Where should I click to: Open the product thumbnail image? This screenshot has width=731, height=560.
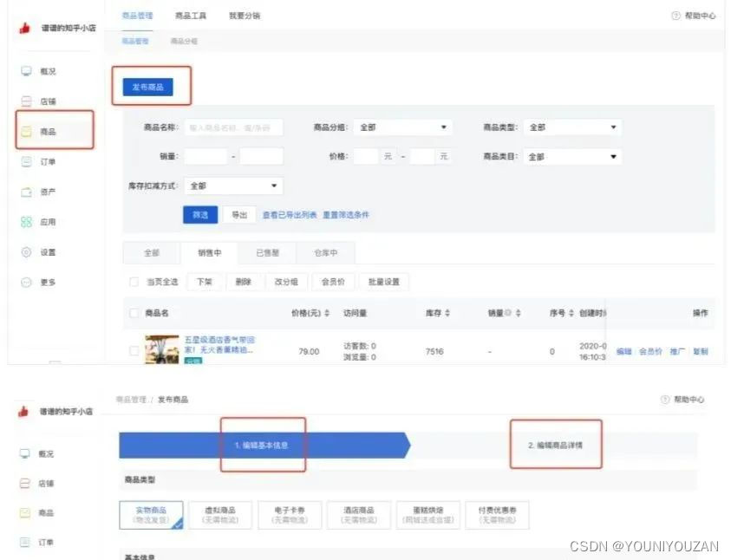tap(162, 349)
